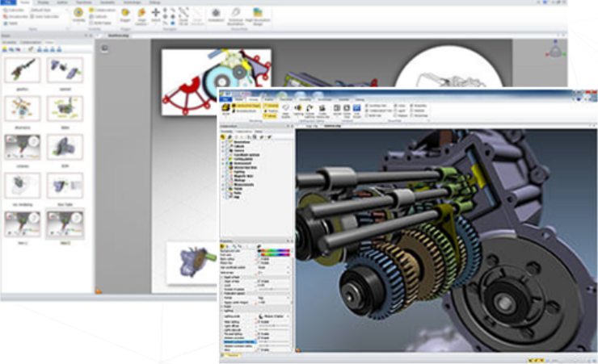Click the Background color swatch in Properties

[272, 252]
